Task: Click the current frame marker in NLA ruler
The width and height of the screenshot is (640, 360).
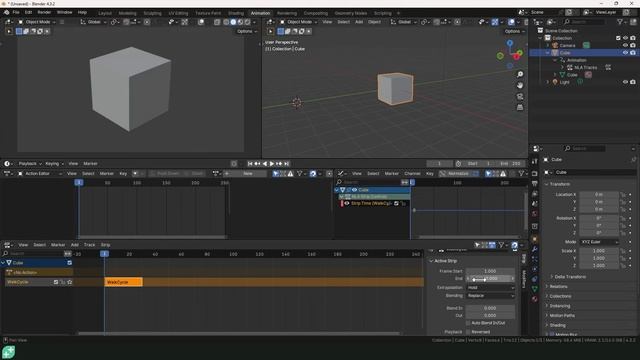Action: [x=104, y=254]
